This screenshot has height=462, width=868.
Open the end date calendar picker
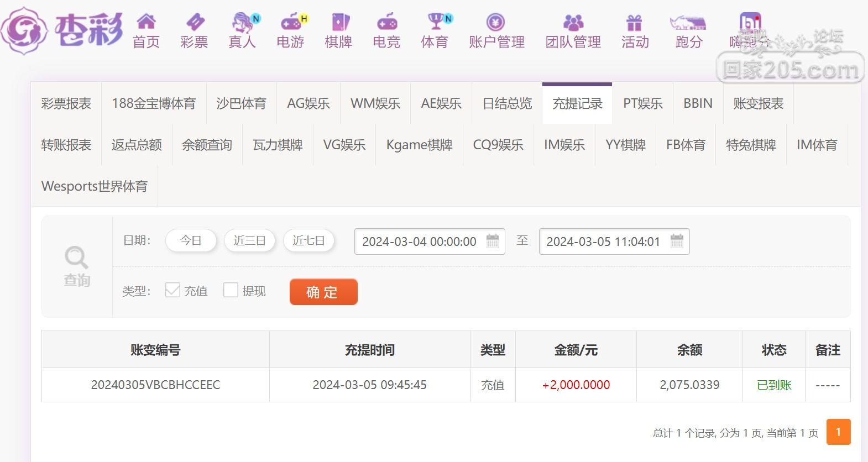tap(677, 242)
